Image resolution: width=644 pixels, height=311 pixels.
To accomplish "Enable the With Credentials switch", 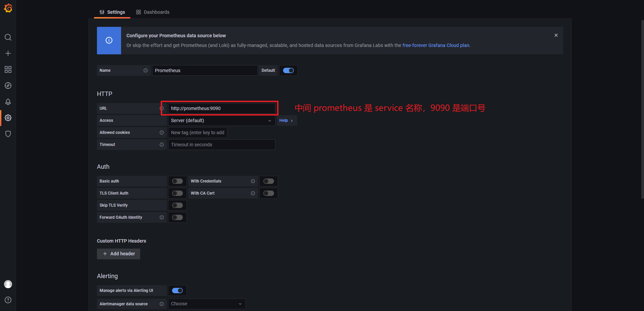I will 269,181.
